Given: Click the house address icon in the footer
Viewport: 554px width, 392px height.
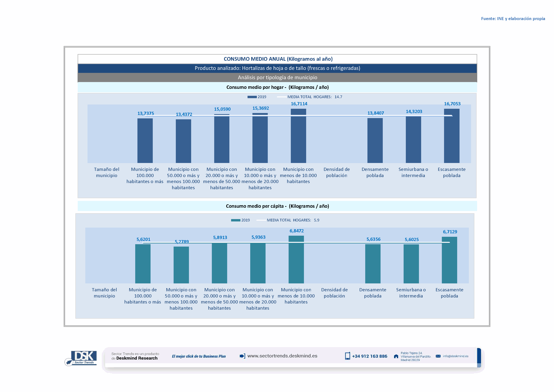Looking at the screenshot, I should click(396, 356).
